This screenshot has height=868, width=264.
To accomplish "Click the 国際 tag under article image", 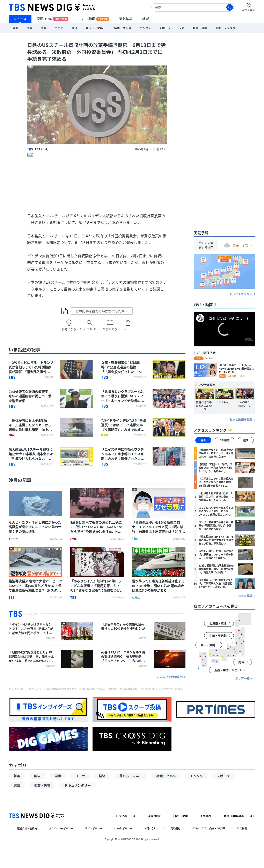I will [x=30, y=155].
